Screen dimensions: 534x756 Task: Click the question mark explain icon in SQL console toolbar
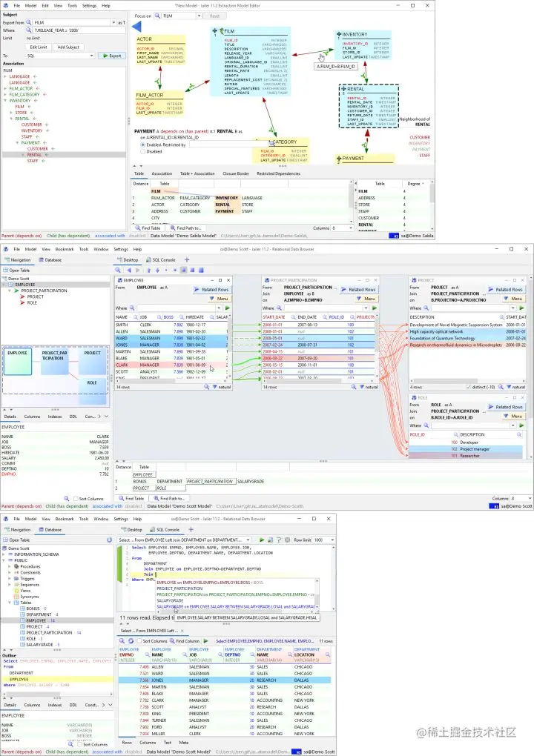click(279, 540)
